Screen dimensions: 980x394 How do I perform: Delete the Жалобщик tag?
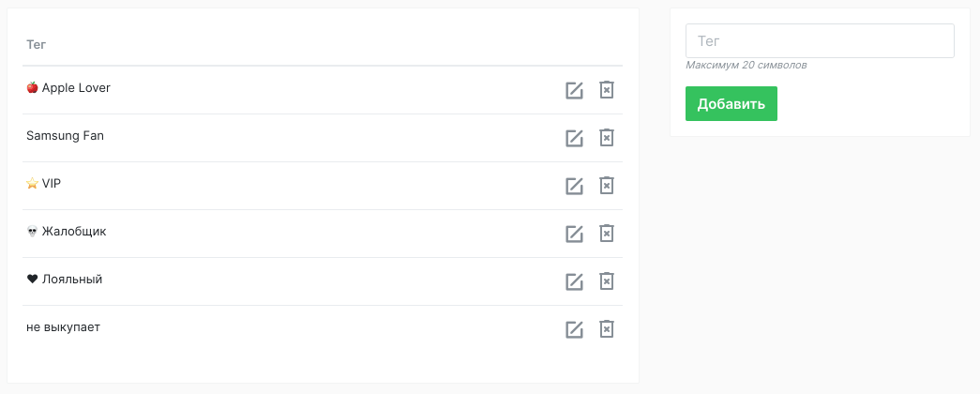click(x=606, y=234)
